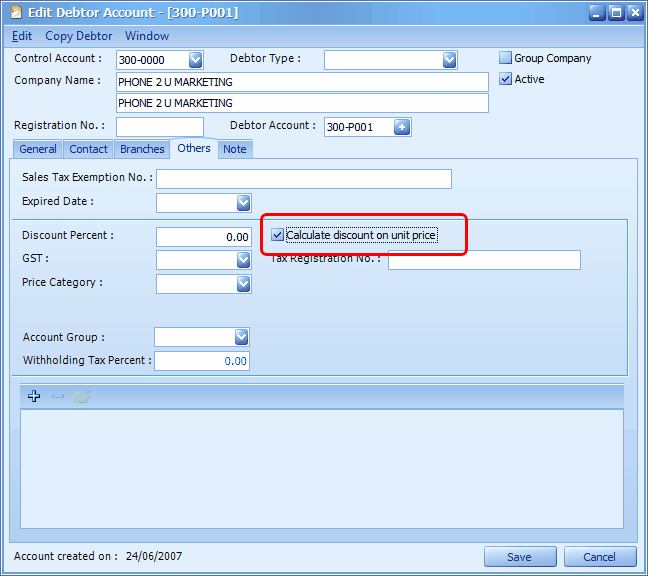Select the Others tab

(194, 148)
